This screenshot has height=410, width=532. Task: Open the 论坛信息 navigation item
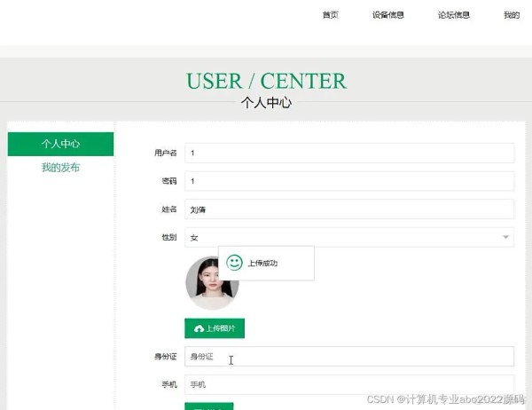[x=454, y=15]
